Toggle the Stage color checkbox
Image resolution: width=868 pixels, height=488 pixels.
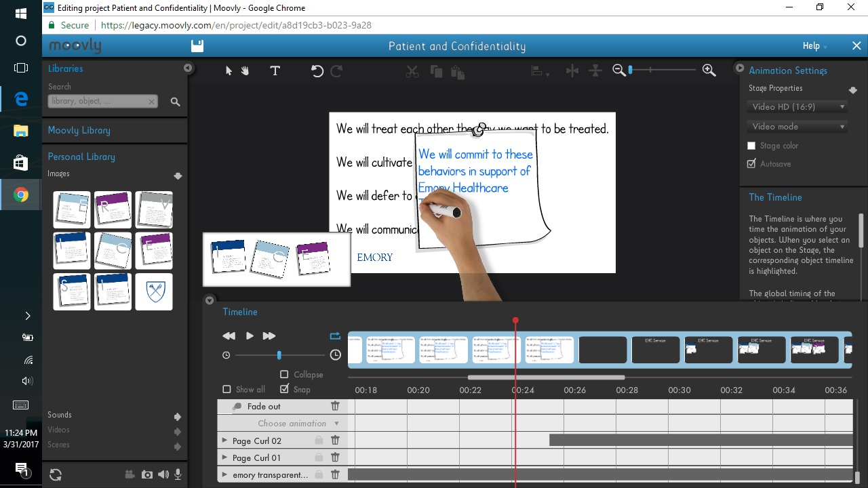pyautogui.click(x=751, y=146)
